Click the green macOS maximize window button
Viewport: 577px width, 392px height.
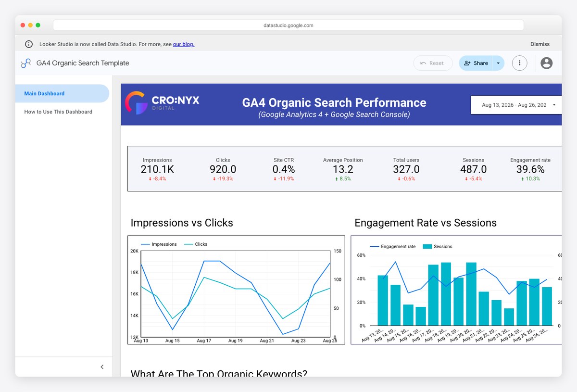[x=38, y=25]
